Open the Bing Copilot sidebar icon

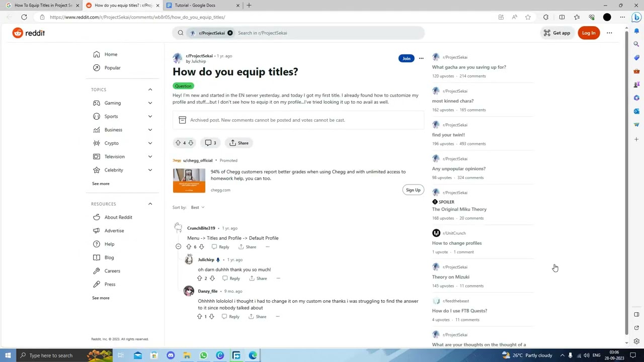click(x=636, y=17)
